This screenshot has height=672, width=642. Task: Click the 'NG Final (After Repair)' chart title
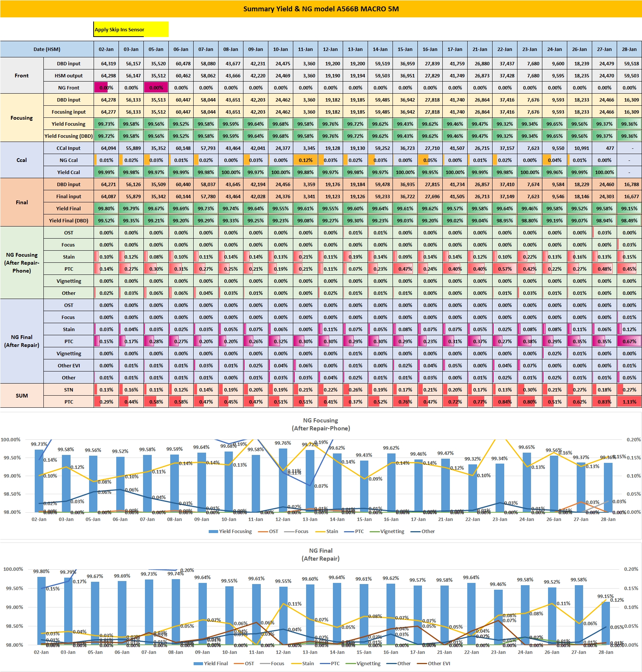tap(321, 555)
